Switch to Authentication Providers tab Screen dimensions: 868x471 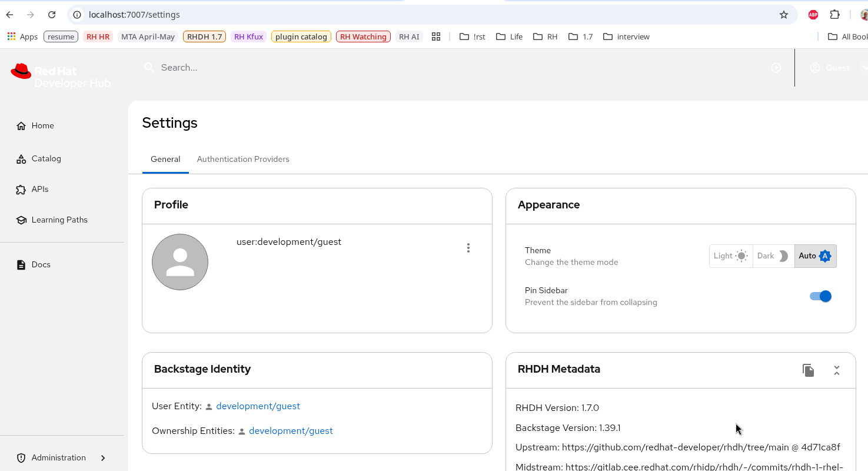(243, 159)
